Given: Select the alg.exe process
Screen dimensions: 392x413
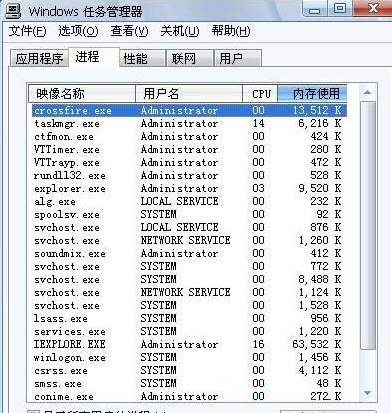Looking at the screenshot, I should pos(189,201).
